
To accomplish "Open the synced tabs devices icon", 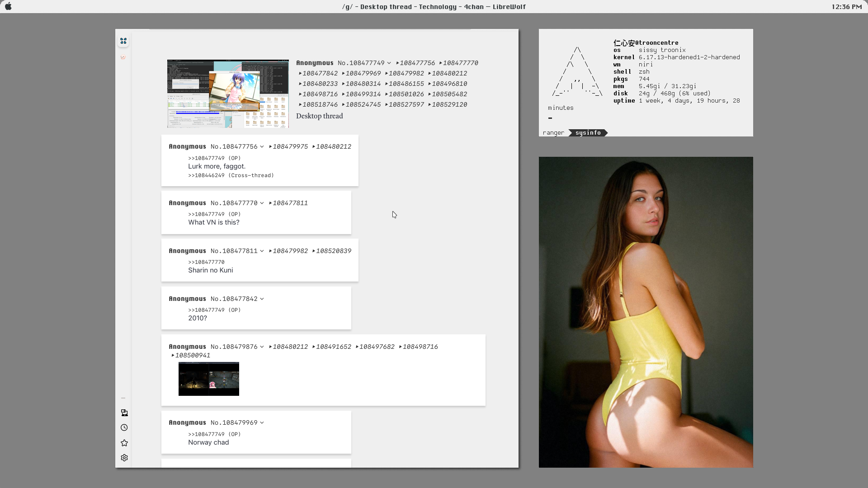I will [124, 413].
